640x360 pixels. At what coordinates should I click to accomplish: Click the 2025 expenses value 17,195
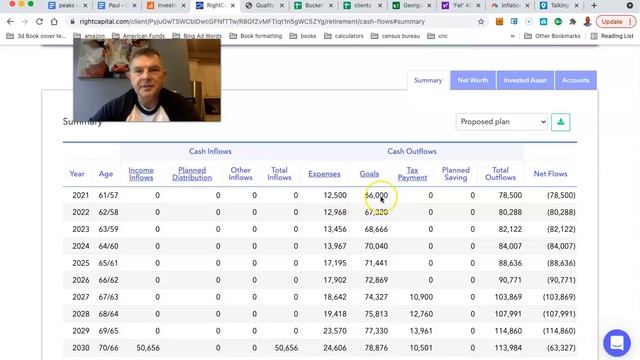pos(335,263)
